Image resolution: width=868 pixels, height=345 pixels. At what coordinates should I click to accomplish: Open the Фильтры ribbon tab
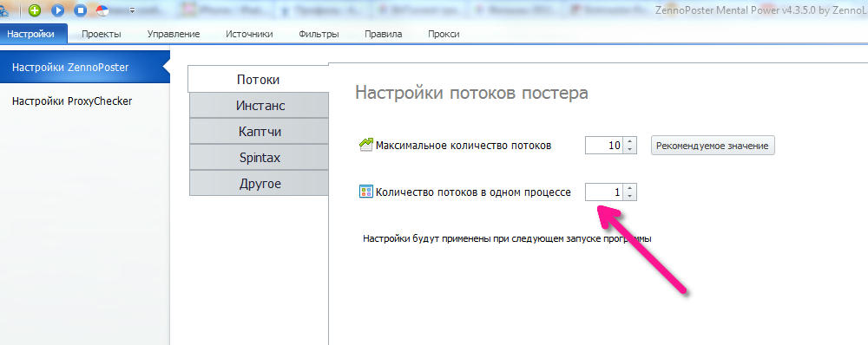(319, 34)
